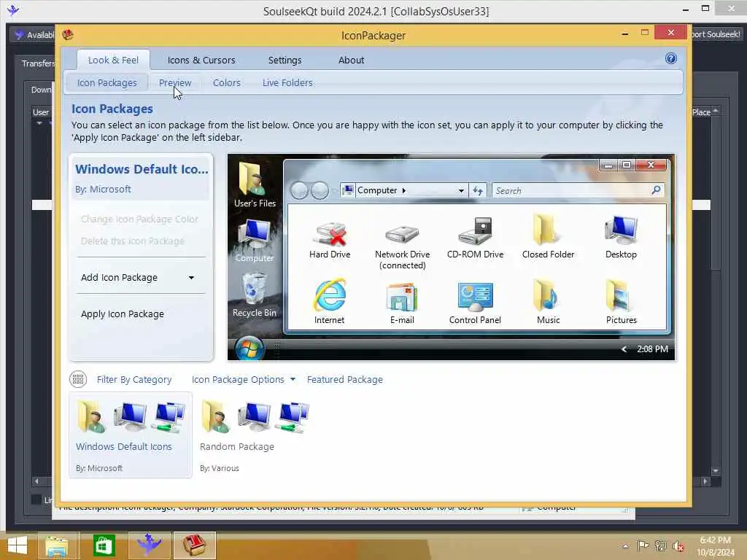Click IconPackager taskbar icon
The width and height of the screenshot is (747, 560).
tap(194, 545)
